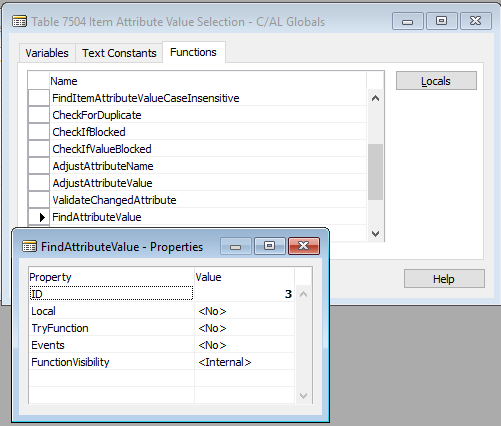Screen dimensions: 501x426
Task: Click the functions list scrollbar thumb
Action: (375, 172)
